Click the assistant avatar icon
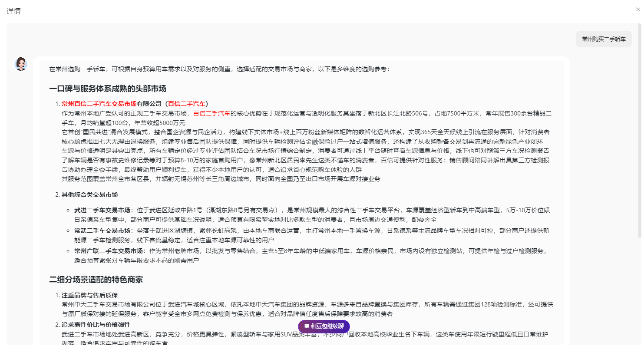The image size is (644, 349). [21, 64]
